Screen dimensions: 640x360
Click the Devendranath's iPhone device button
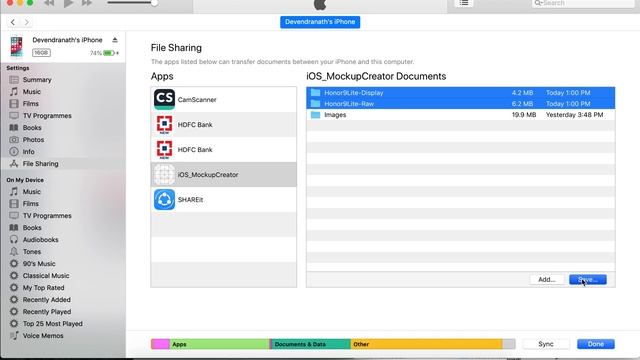pyautogui.click(x=320, y=22)
